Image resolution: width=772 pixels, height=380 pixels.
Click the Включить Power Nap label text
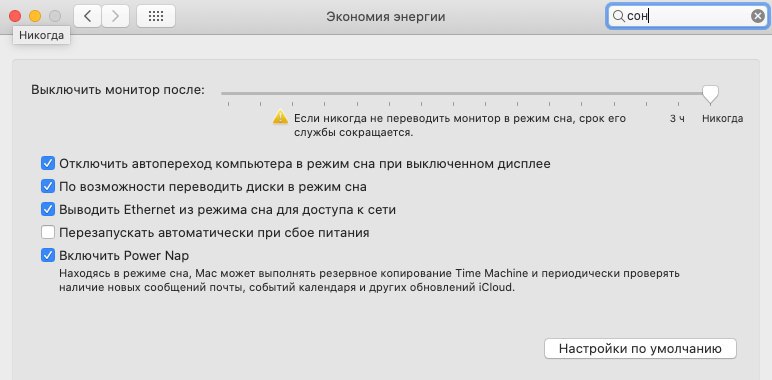pyautogui.click(x=124, y=256)
